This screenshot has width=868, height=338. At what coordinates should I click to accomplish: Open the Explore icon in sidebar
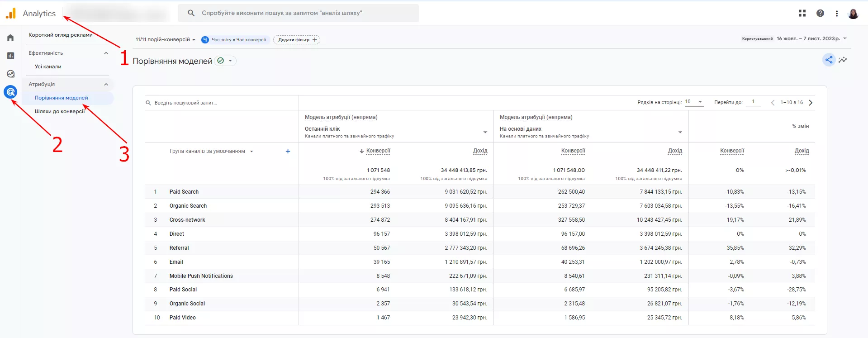[x=10, y=74]
